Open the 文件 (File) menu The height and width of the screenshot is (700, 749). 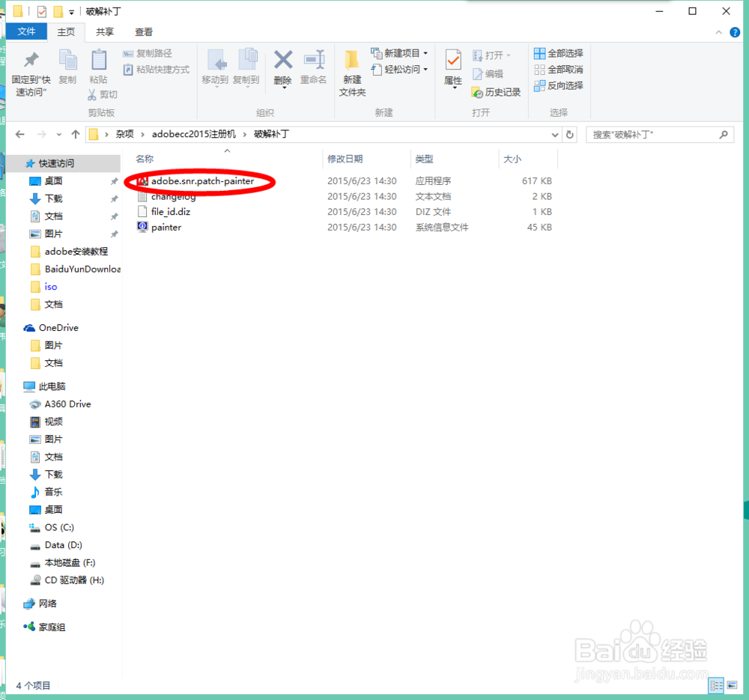(26, 31)
